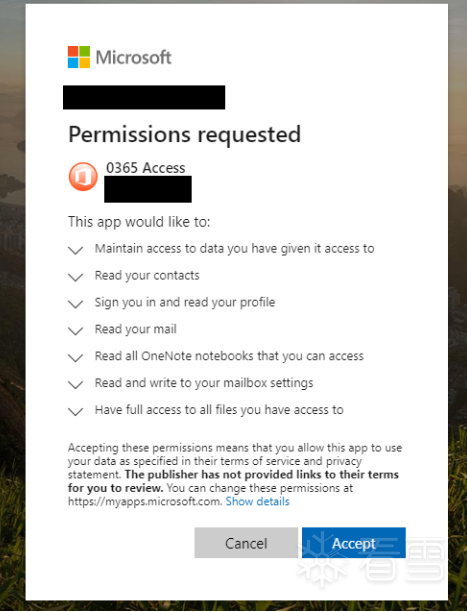Click the '0365 Access' app name
The width and height of the screenshot is (467, 612).
pos(146,168)
